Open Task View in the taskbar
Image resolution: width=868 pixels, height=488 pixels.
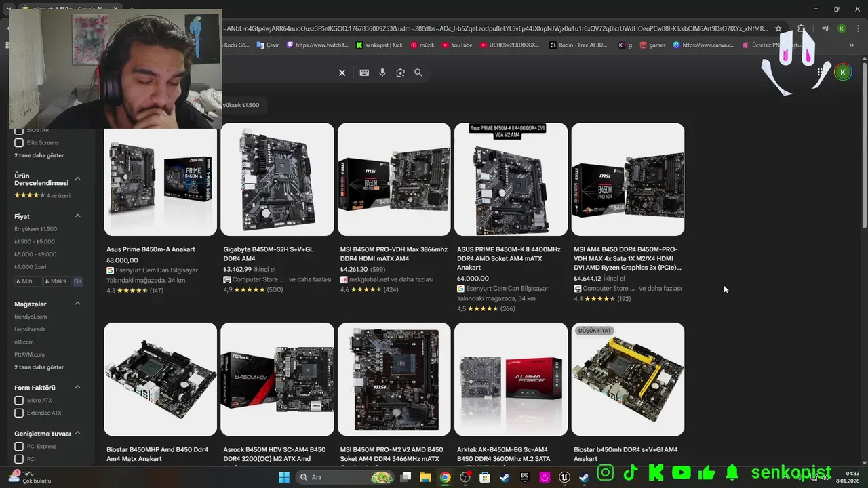[x=406, y=477]
